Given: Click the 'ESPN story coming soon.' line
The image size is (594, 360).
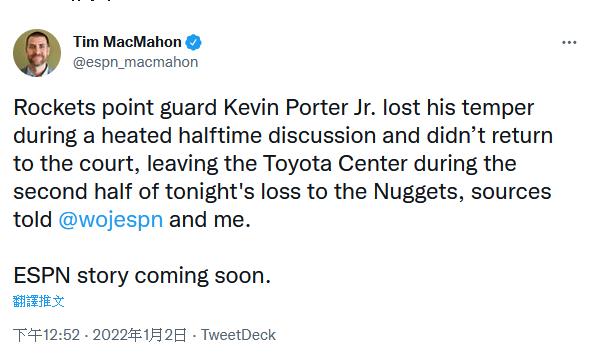Looking at the screenshot, I should click(x=142, y=276).
